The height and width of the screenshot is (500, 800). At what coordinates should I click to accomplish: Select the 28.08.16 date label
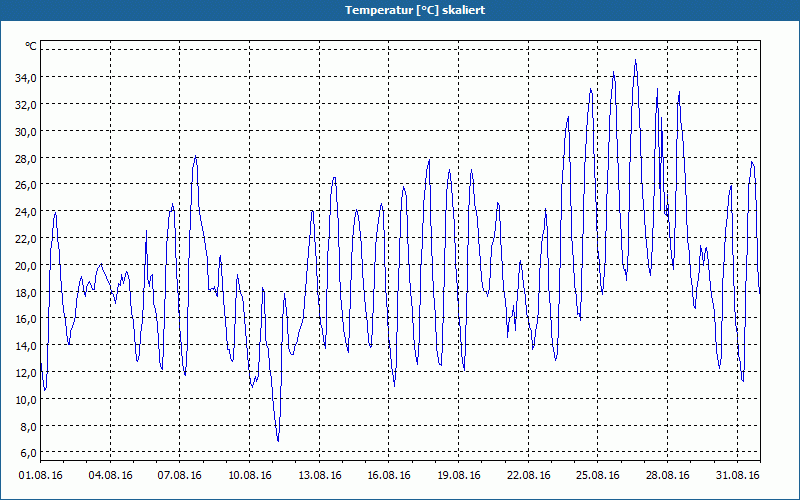pyautogui.click(x=668, y=475)
